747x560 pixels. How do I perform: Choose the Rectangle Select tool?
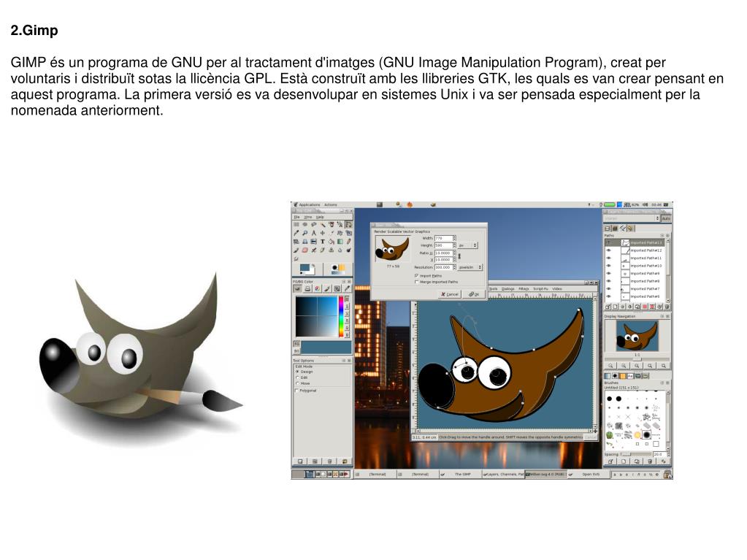(x=296, y=224)
